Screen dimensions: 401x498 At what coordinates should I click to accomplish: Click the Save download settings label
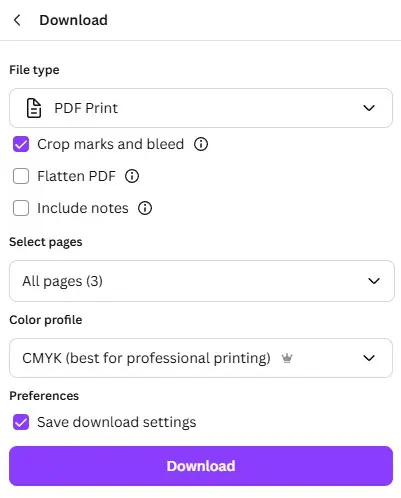[x=117, y=422]
